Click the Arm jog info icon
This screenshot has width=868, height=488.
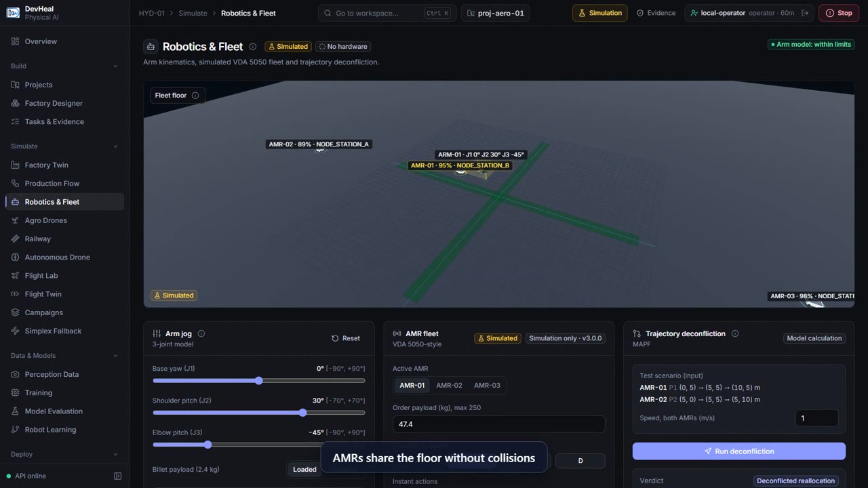click(201, 333)
